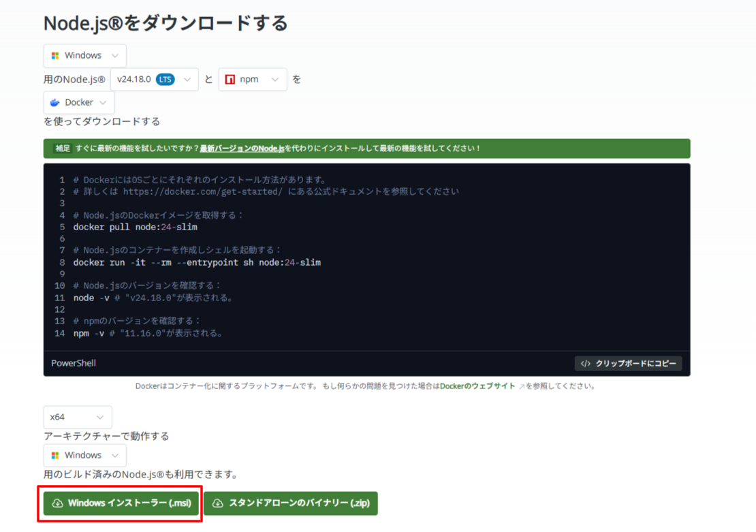The height and width of the screenshot is (532, 756).
Task: Click the download icon on the .msi button
Action: point(58,503)
